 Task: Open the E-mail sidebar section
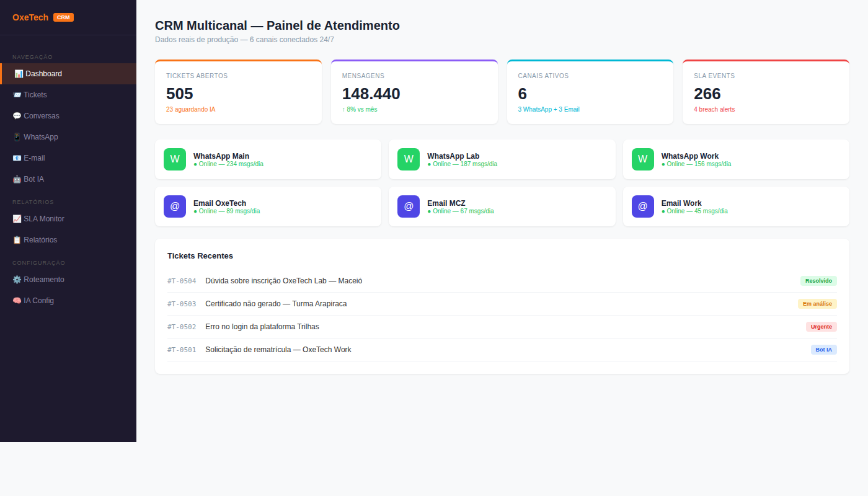34,158
